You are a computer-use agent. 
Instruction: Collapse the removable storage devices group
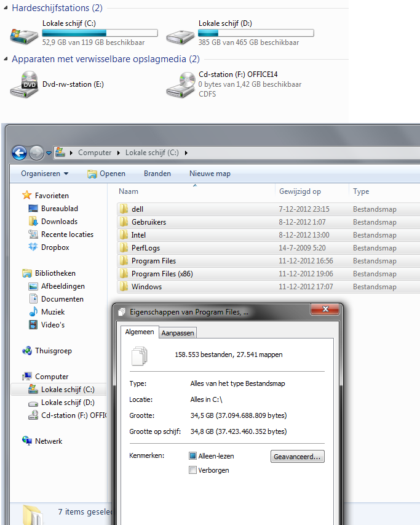point(6,59)
